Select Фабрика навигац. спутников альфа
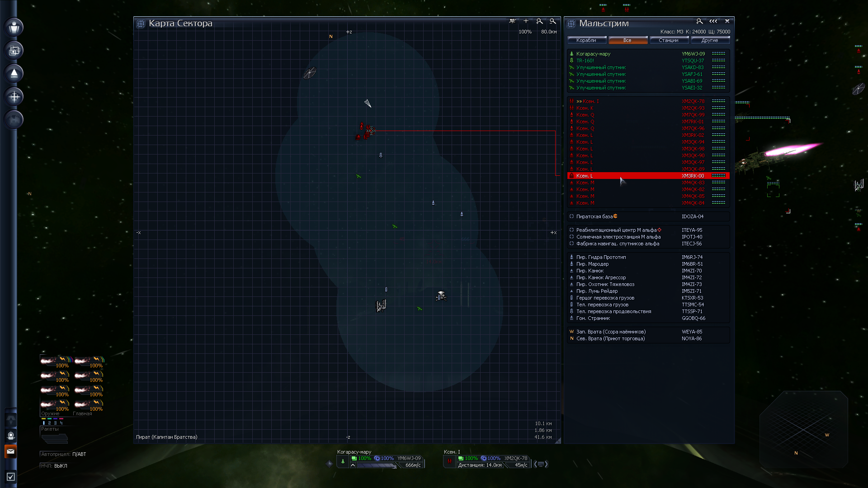This screenshot has height=488, width=868. pos(648,244)
